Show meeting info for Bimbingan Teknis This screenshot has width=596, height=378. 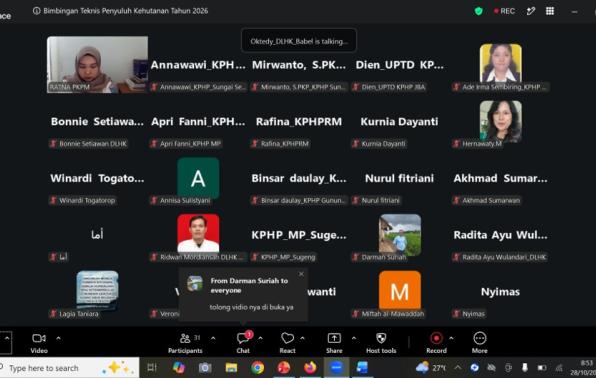tap(36, 11)
